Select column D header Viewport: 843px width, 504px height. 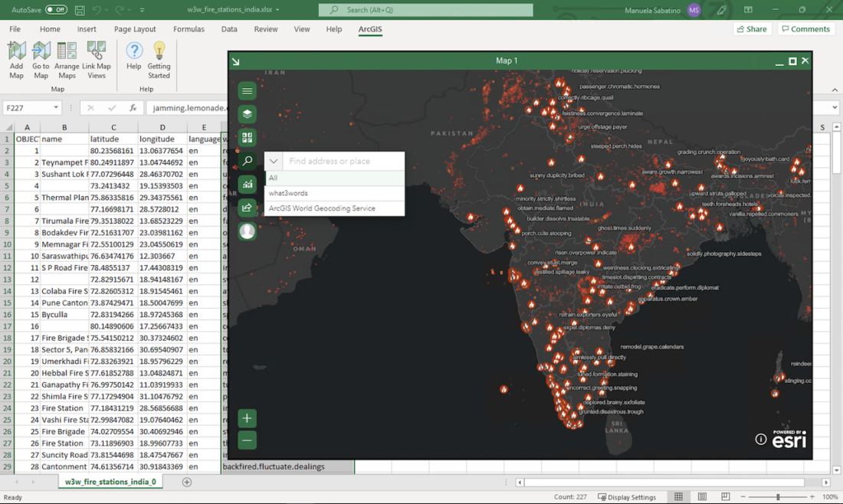(162, 127)
